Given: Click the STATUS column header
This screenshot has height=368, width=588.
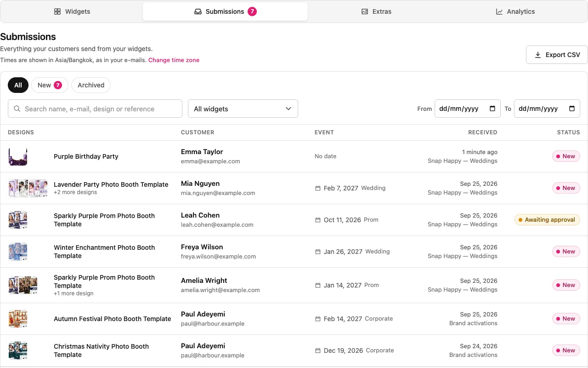Looking at the screenshot, I should [569, 132].
